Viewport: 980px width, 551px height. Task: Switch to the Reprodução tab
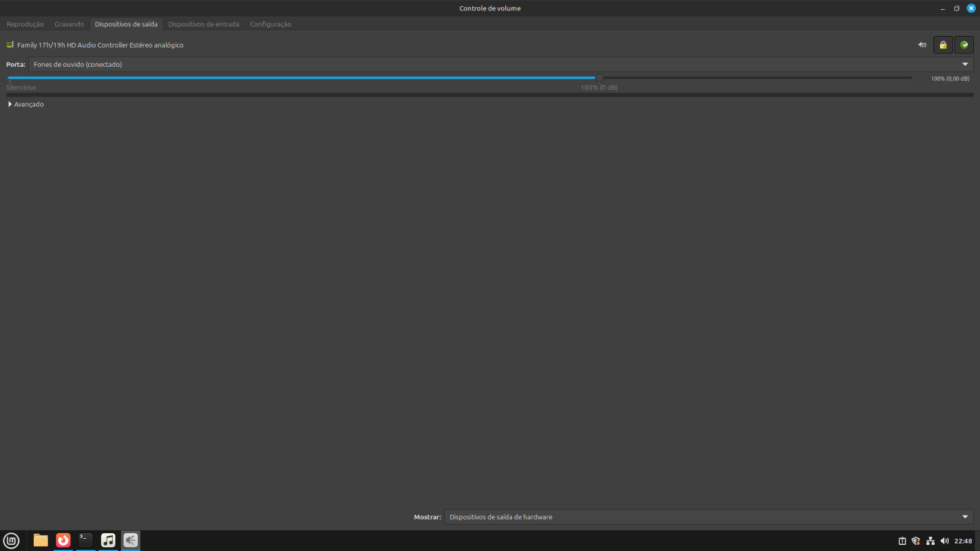point(25,24)
